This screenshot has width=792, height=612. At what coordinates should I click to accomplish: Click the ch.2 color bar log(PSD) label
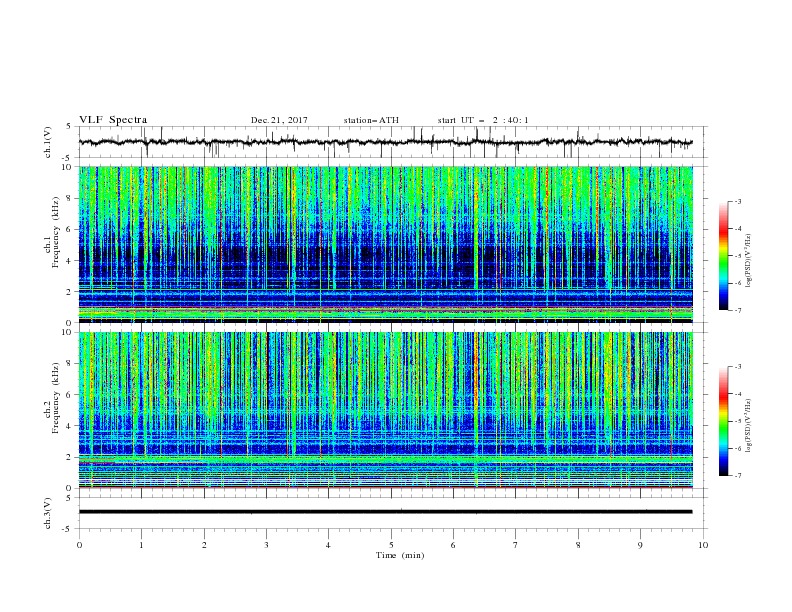click(x=749, y=425)
